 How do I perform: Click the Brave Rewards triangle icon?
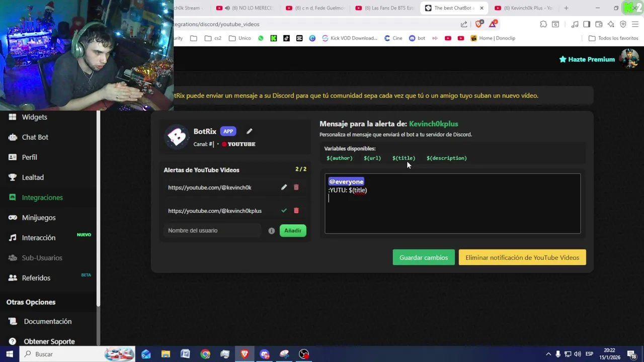[494, 24]
